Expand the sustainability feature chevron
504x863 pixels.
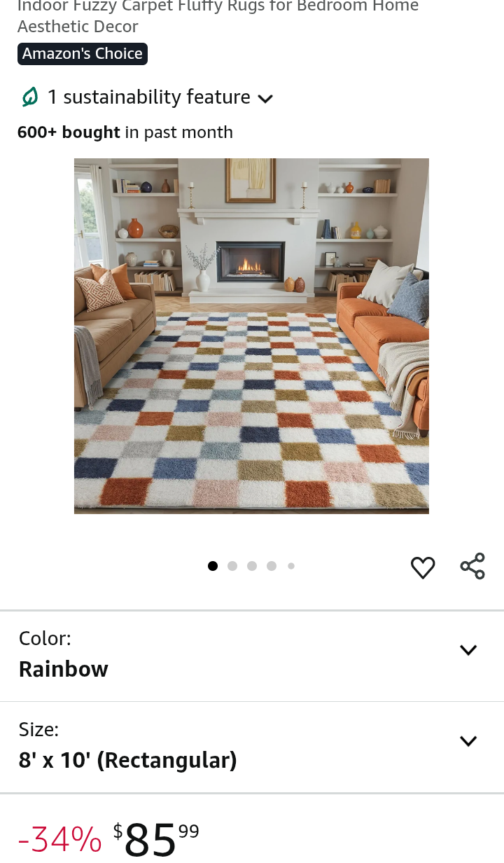click(265, 99)
